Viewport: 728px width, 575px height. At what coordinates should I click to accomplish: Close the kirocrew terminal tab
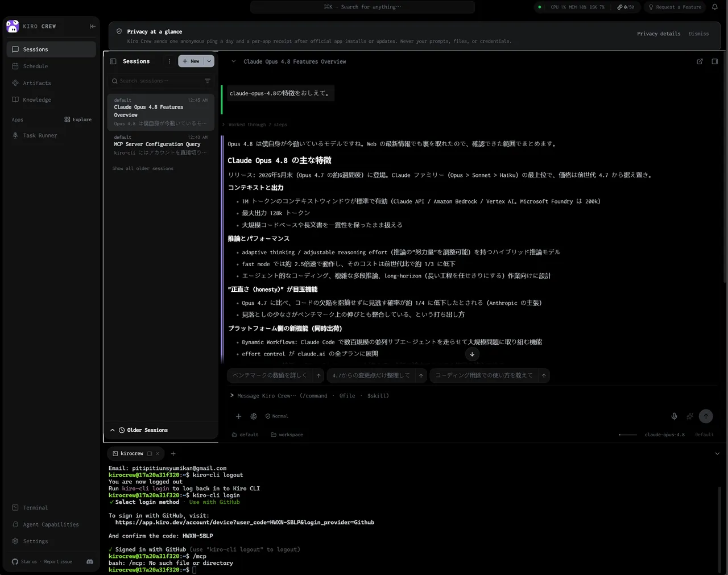point(158,453)
